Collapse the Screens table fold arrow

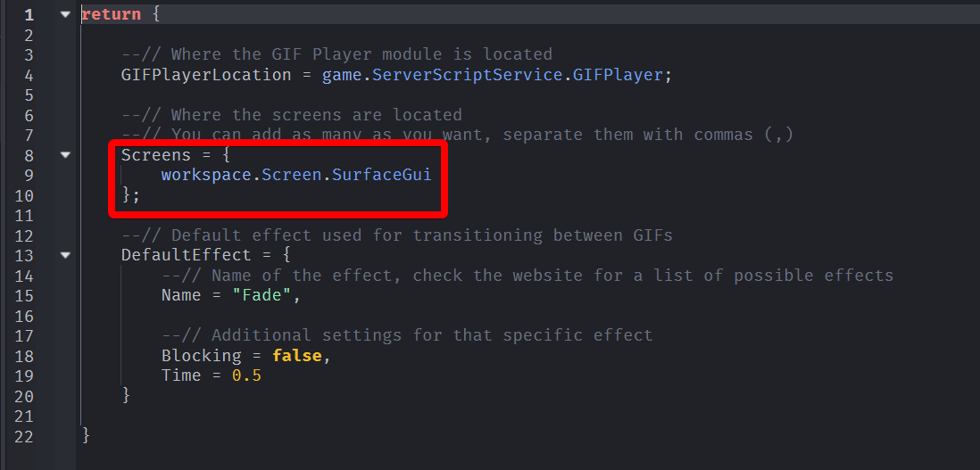point(64,154)
